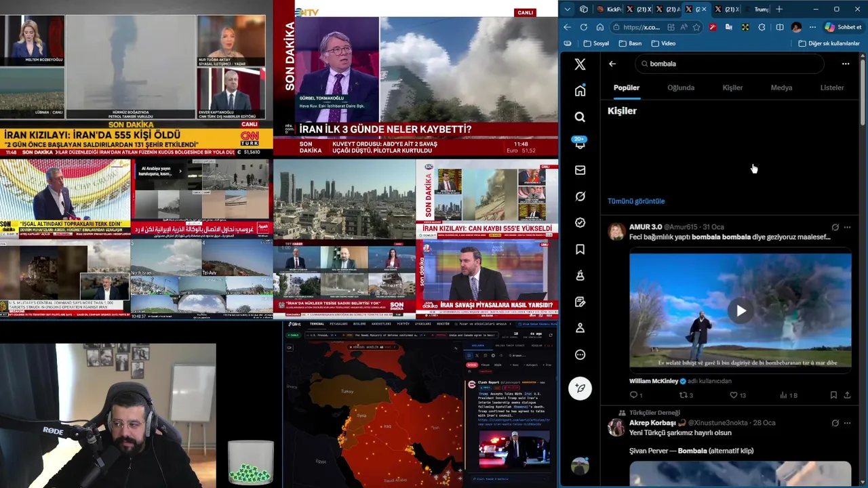
Task: Open the Verified badge icon in sidebar
Action: pyautogui.click(x=580, y=223)
